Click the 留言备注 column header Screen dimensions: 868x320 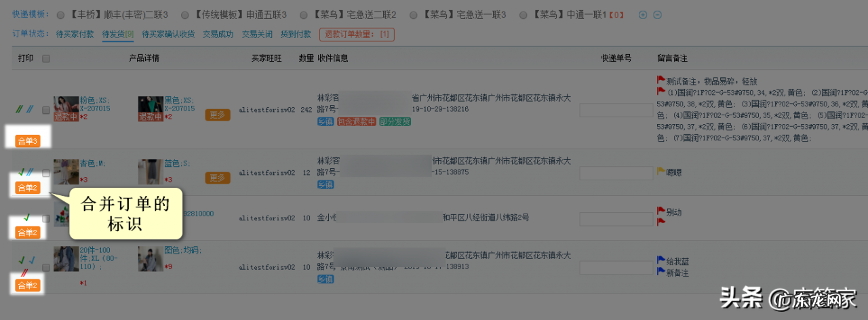pos(673,58)
